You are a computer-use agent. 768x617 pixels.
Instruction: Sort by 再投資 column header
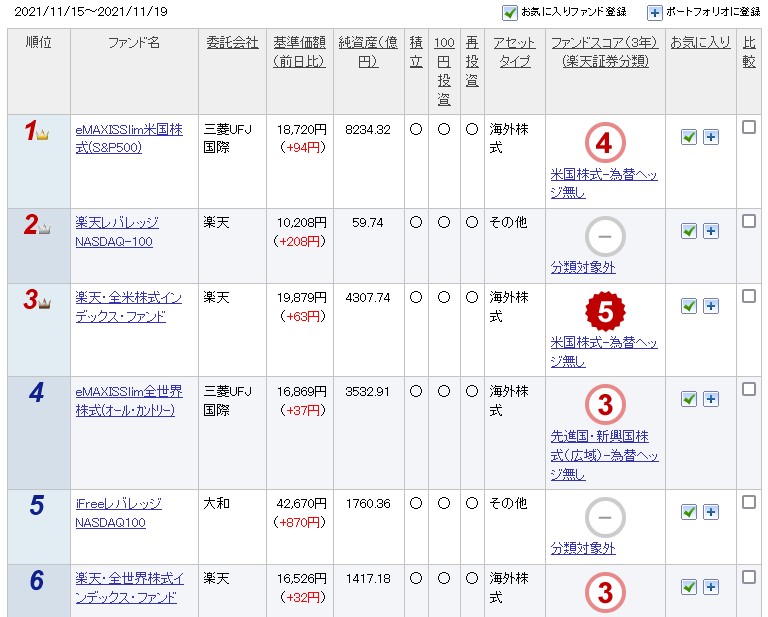472,61
